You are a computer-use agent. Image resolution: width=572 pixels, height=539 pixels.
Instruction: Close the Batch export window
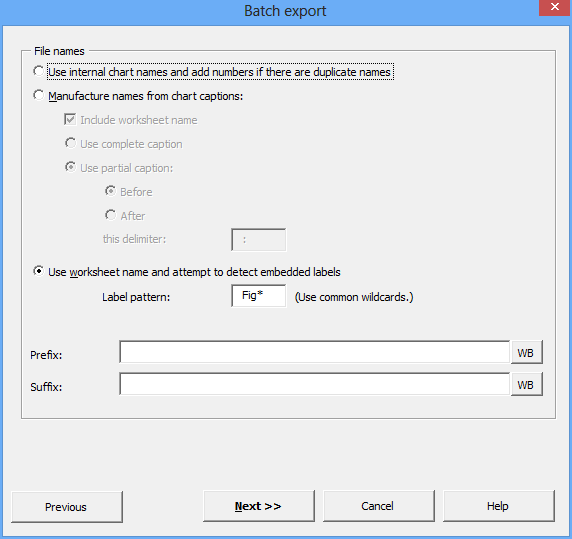[555, 7]
